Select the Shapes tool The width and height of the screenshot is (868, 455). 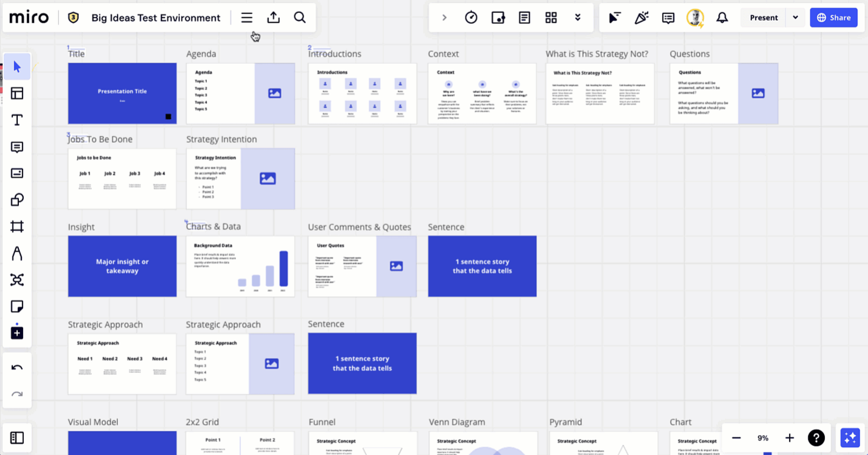click(17, 200)
